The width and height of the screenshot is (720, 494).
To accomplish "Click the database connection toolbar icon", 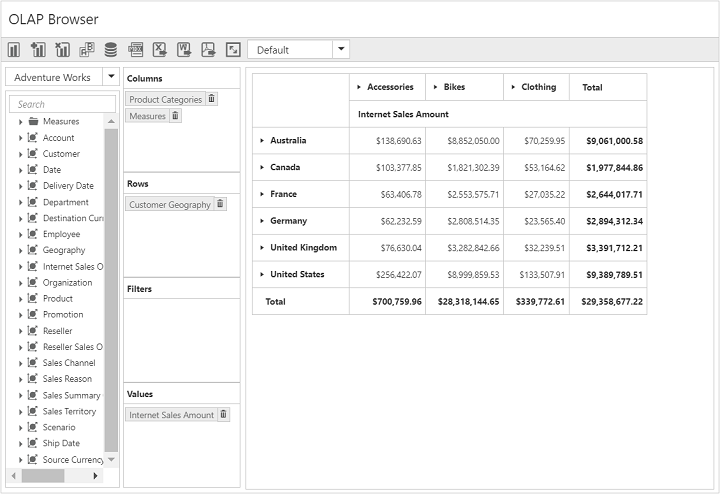I will click(x=110, y=50).
